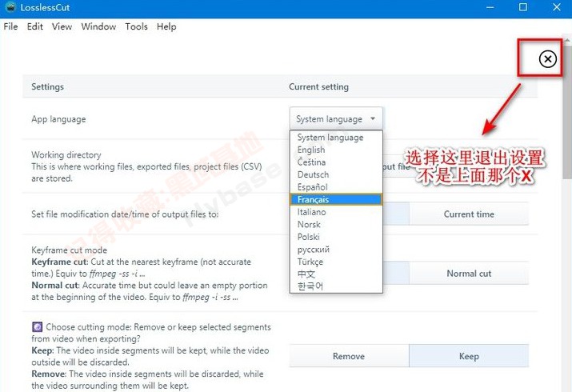Click the Keyframe cut mode label

click(x=70, y=250)
